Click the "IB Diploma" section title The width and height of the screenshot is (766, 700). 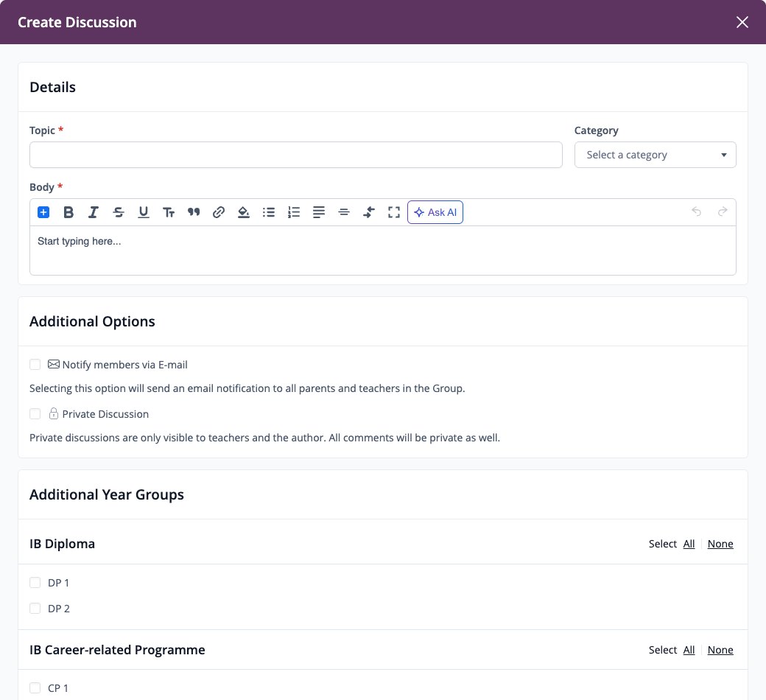click(62, 544)
